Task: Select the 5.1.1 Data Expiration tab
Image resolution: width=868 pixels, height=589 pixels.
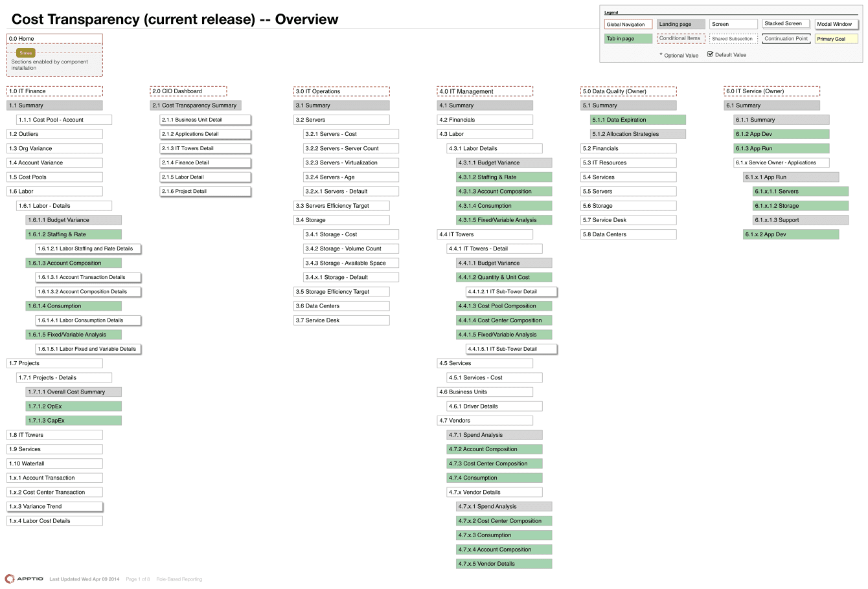Action: click(637, 120)
